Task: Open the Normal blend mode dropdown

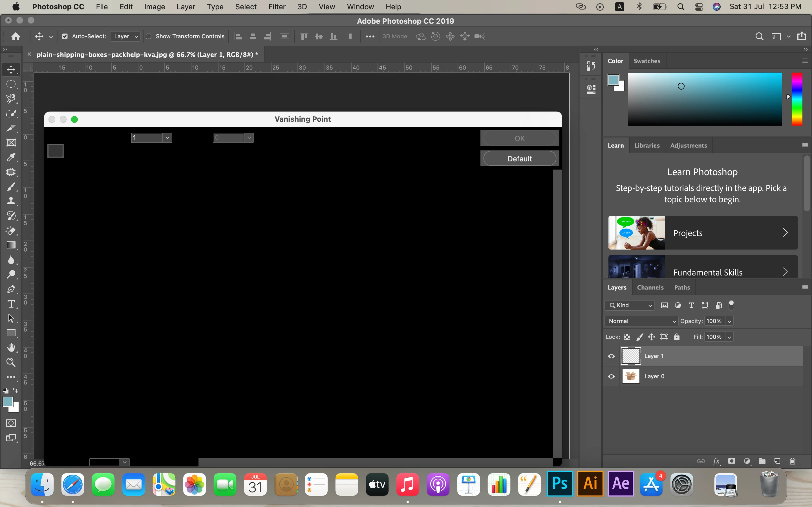Action: pos(641,321)
